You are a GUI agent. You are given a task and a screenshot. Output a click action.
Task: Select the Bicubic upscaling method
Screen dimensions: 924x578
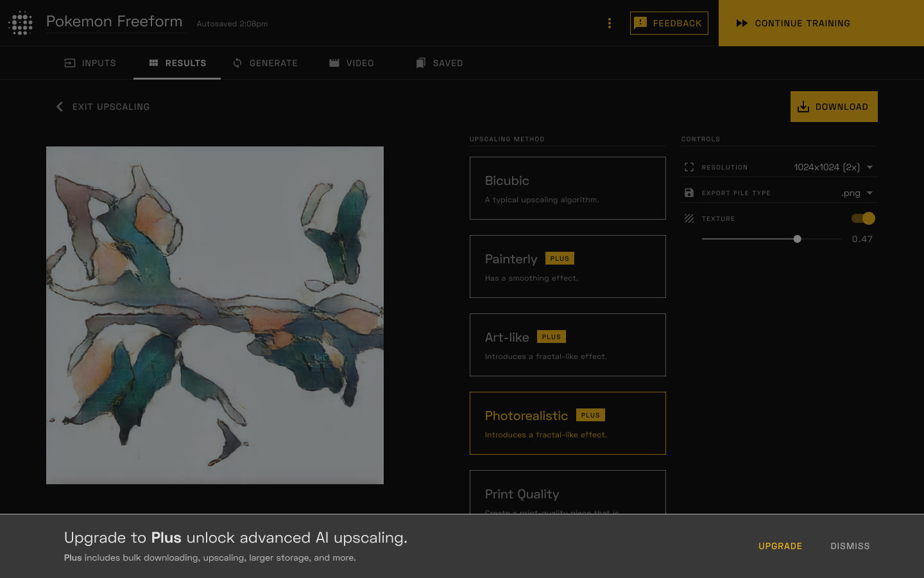(x=567, y=188)
